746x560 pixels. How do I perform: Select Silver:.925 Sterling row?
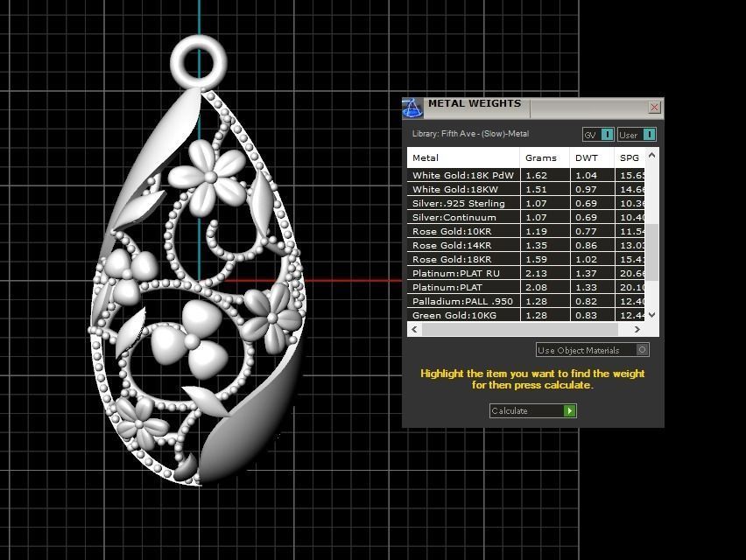(525, 203)
